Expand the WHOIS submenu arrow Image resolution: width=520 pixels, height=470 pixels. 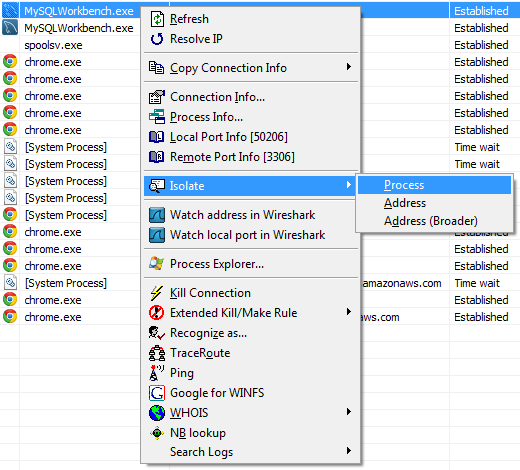(x=349, y=412)
